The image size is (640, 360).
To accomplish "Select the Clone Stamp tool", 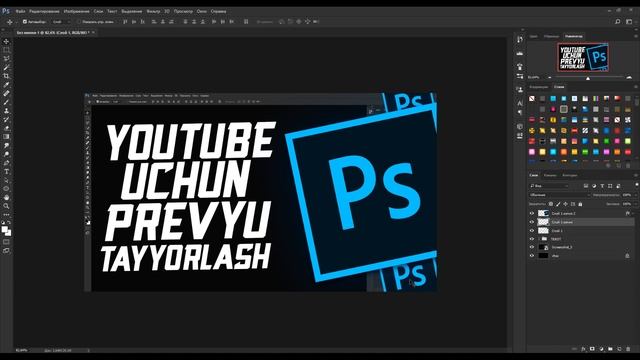I will click(x=6, y=111).
